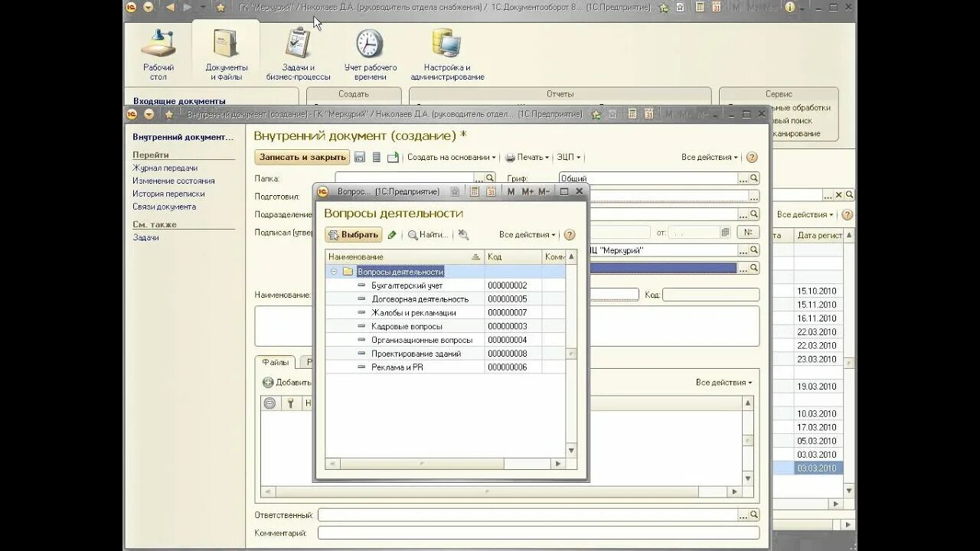Screen dimensions: 980x551
Task: Open Все действия dropdown in the document toolbar
Action: click(x=710, y=157)
